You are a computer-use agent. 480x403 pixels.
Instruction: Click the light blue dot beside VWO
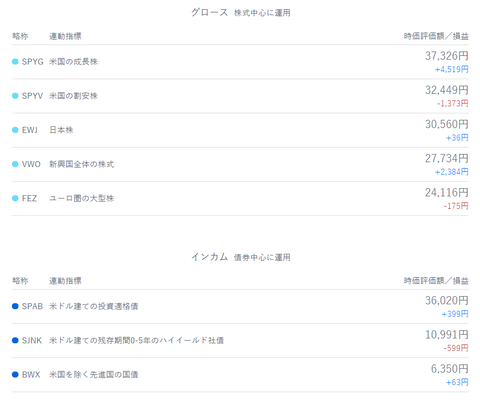(15, 164)
